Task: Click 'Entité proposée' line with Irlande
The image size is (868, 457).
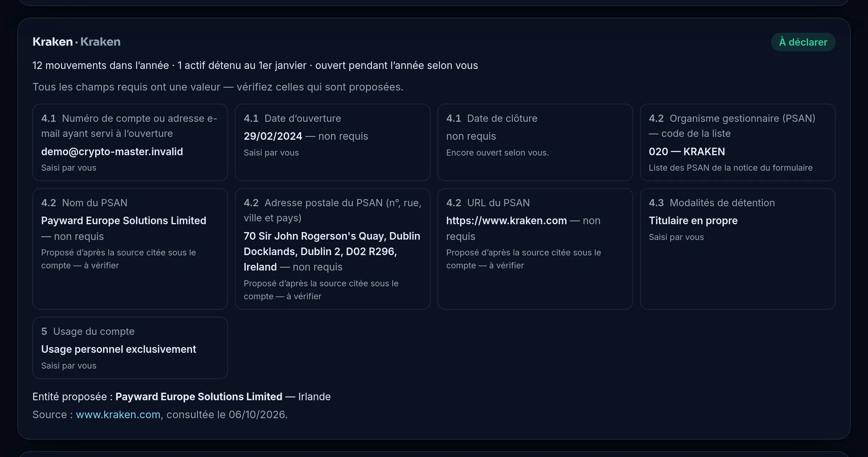Action: [x=181, y=397]
